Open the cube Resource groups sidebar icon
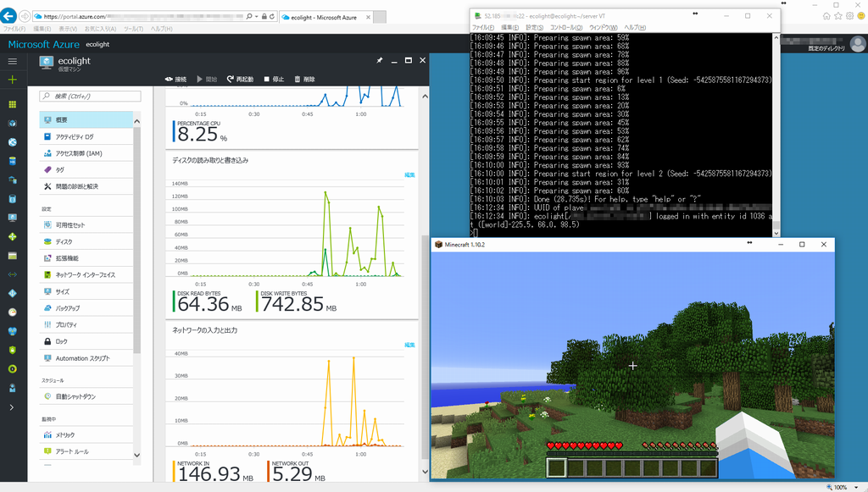Screen dimensions: 868x492 point(12,124)
